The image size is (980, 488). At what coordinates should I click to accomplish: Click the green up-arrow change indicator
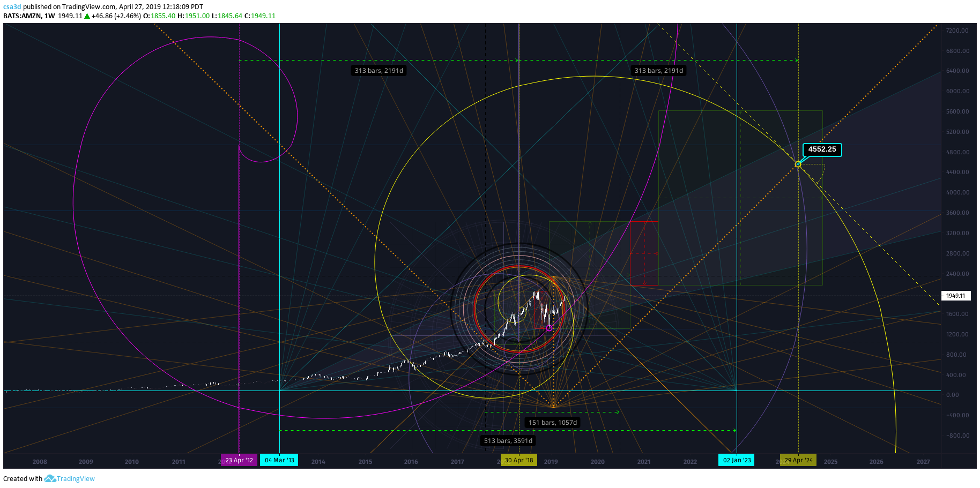click(x=87, y=16)
